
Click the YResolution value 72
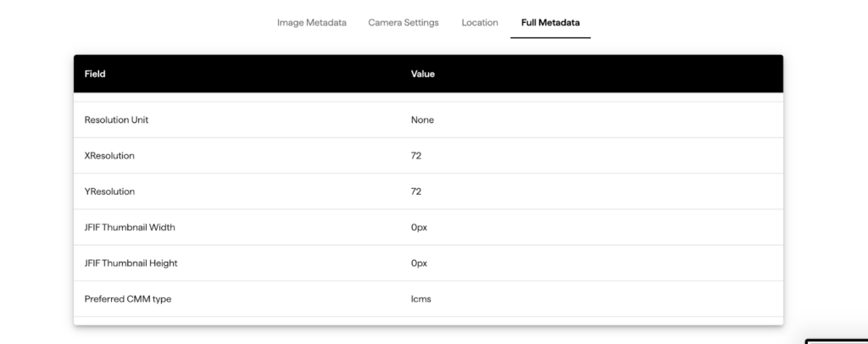[x=416, y=191]
